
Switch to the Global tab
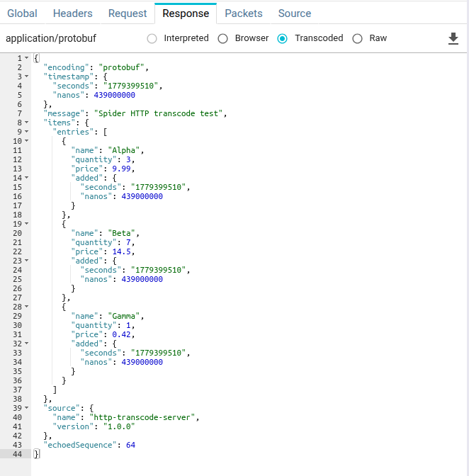point(22,13)
